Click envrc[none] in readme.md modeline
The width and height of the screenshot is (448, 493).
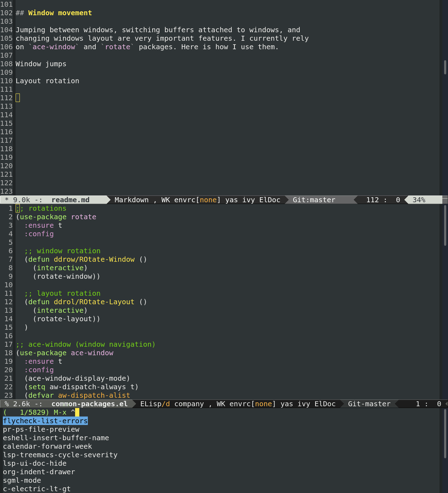pos(198,200)
